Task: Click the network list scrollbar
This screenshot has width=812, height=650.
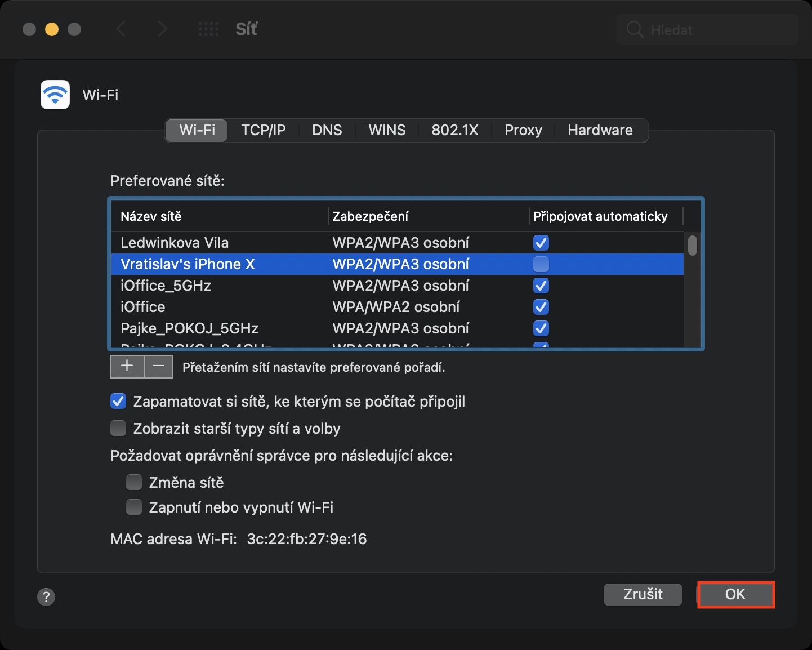Action: click(693, 246)
